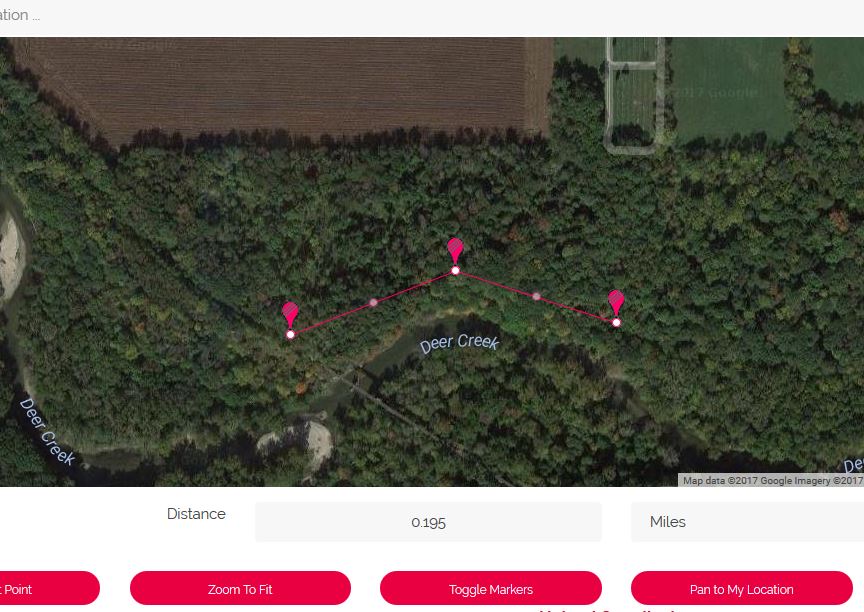
Task: Click the middle pink map marker pin
Action: (x=455, y=251)
